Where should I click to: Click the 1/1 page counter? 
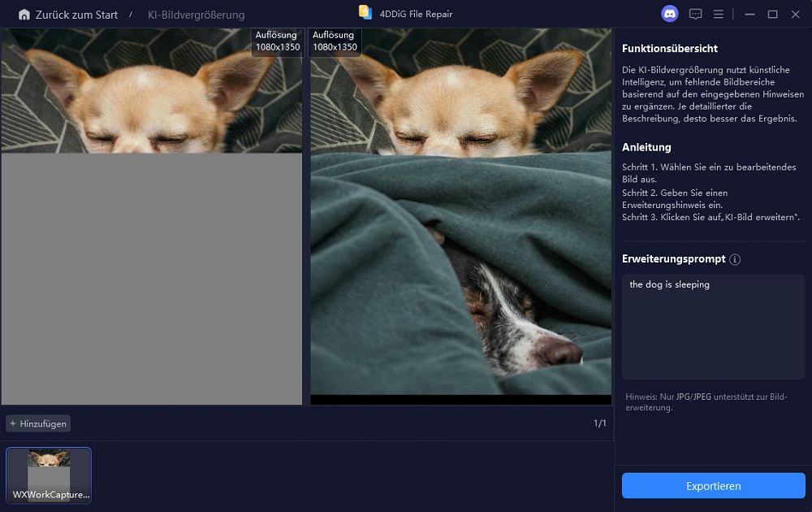600,423
